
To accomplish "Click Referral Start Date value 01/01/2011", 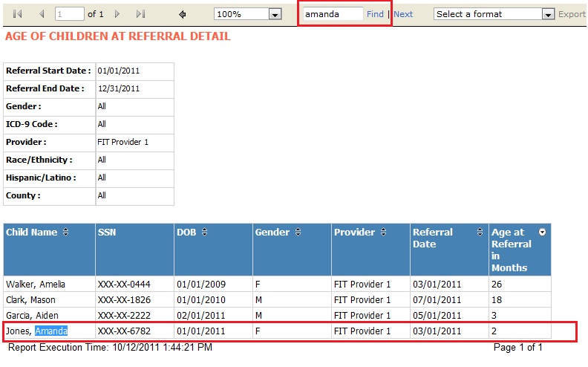I will pos(119,71).
